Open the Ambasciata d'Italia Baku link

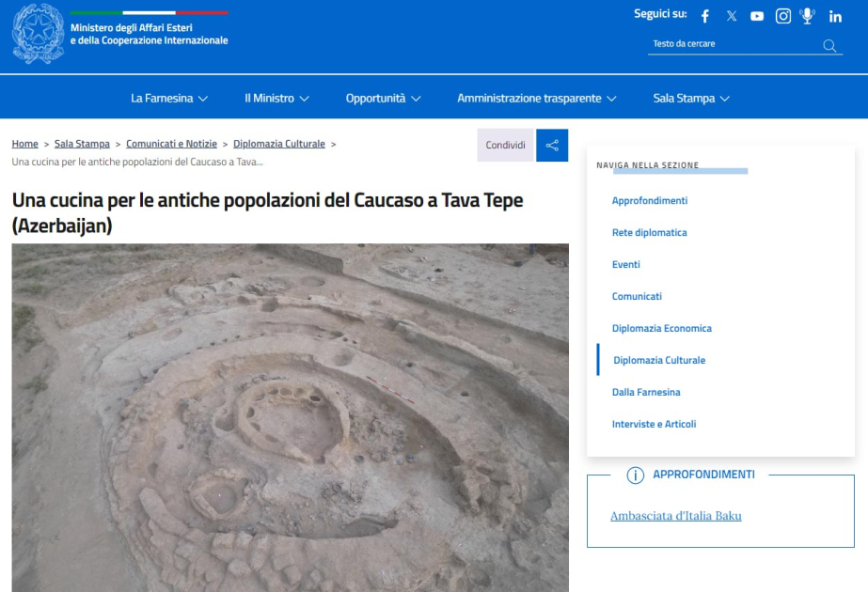[x=676, y=516]
